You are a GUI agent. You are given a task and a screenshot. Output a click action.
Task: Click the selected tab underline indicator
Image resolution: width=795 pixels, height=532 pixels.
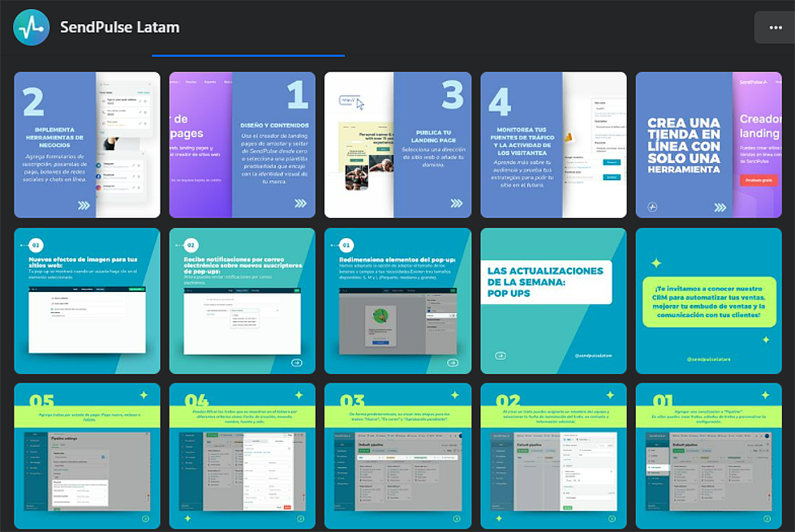[248, 55]
